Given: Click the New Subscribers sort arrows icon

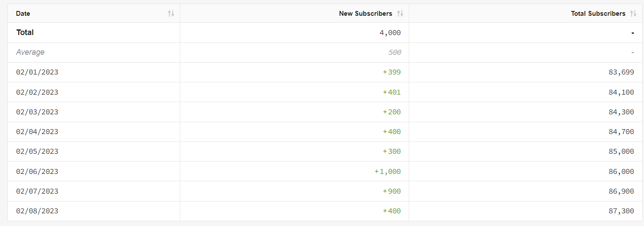Looking at the screenshot, I should [400, 14].
